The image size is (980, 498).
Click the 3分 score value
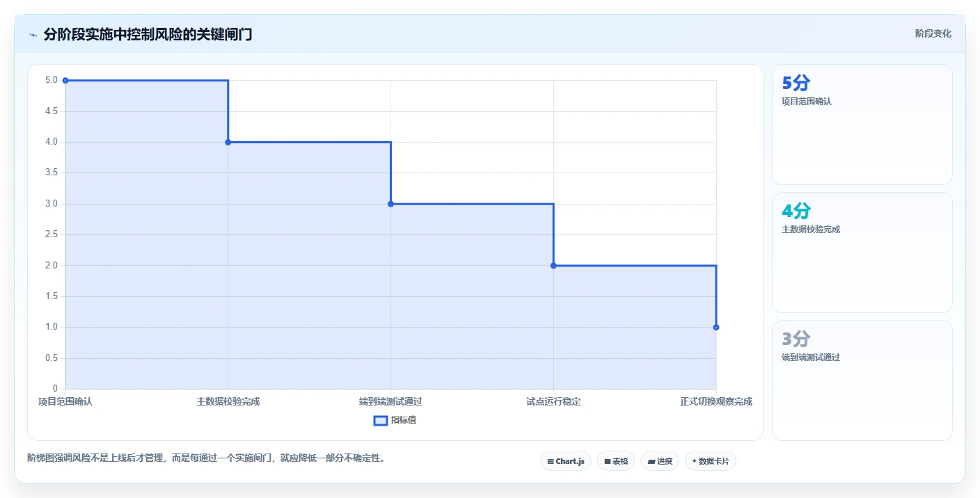tap(796, 339)
